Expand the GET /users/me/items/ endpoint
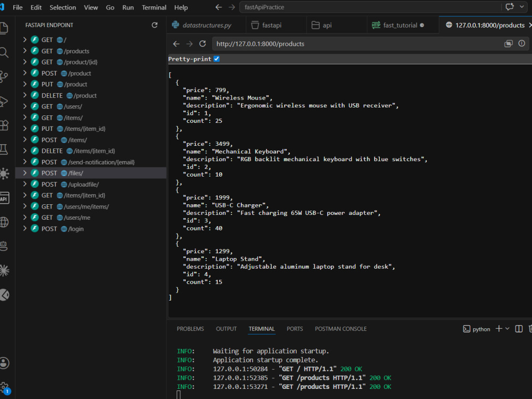This screenshot has height=399, width=532. pos(24,206)
